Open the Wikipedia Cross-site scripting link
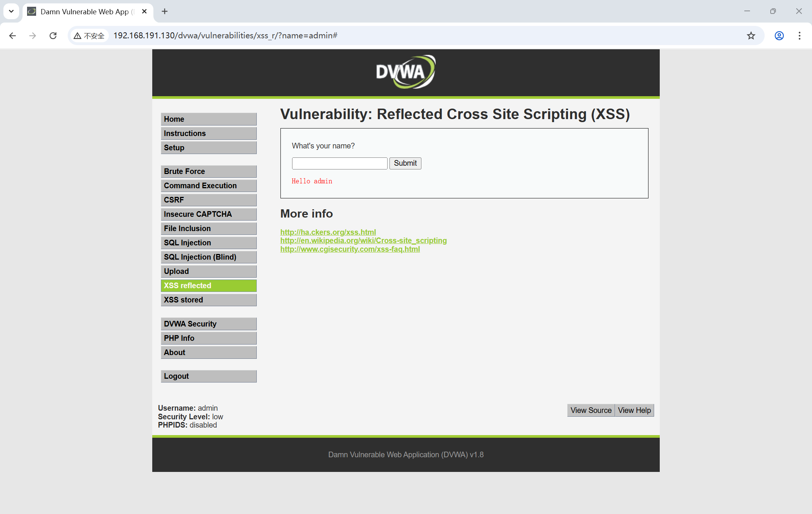The width and height of the screenshot is (812, 514). pos(364,240)
